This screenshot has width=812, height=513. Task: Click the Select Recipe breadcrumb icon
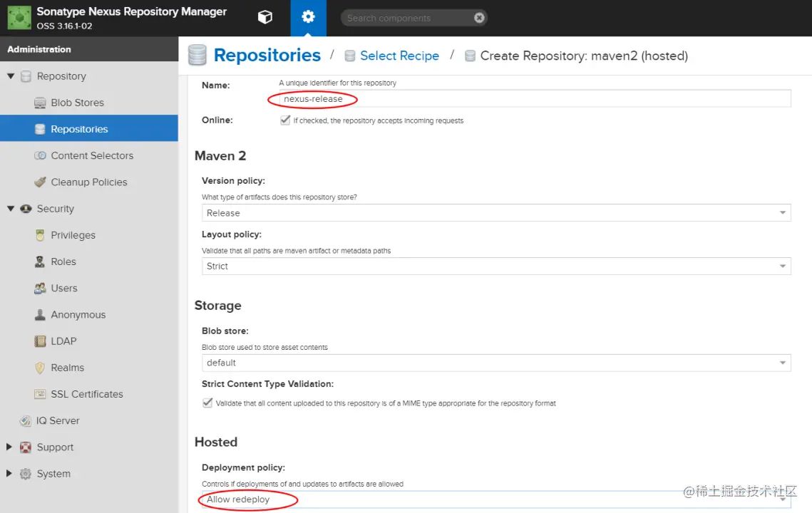click(x=350, y=56)
